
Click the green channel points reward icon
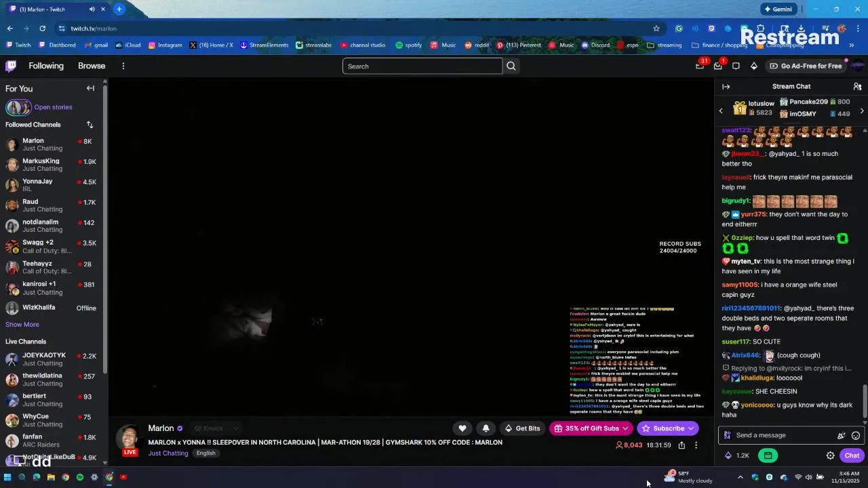768,455
